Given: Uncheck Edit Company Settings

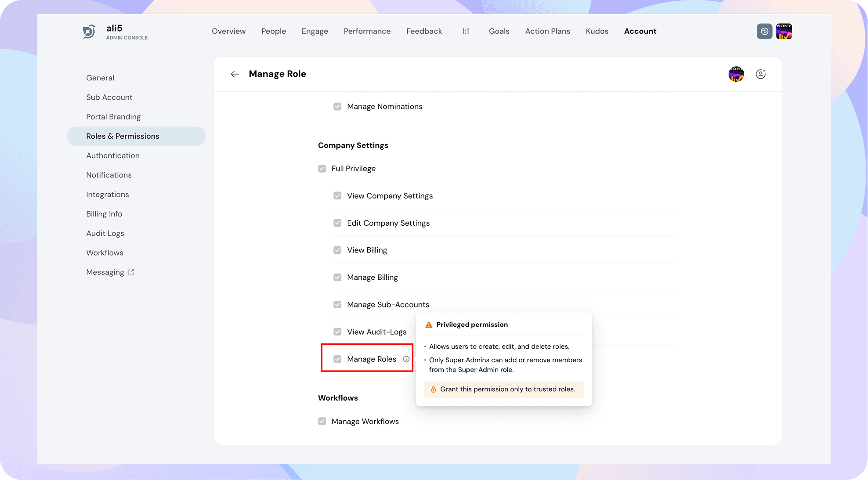Looking at the screenshot, I should [x=337, y=223].
